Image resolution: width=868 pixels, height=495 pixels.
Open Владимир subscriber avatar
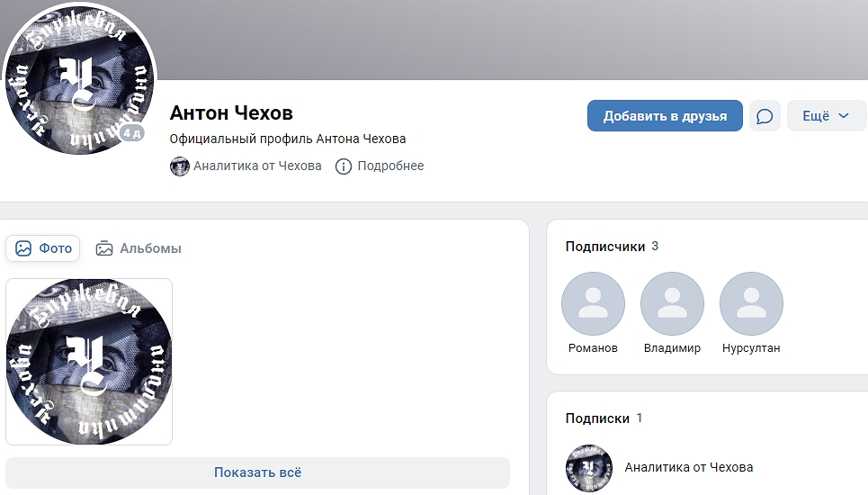click(672, 304)
